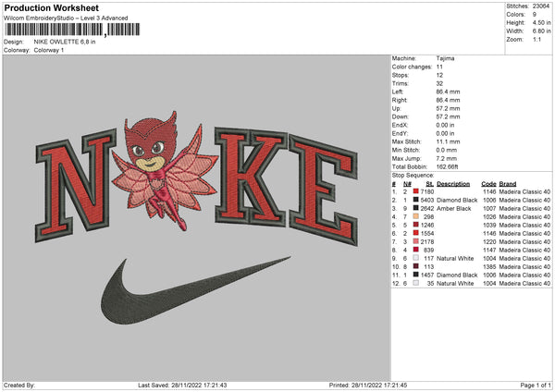Click 'Printed: 28/11/2022 17:21:45' in the footer
The height and width of the screenshot is (392, 555).
[368, 385]
